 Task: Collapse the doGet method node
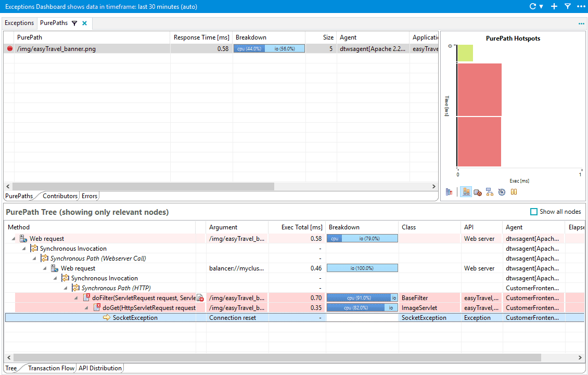click(86, 308)
